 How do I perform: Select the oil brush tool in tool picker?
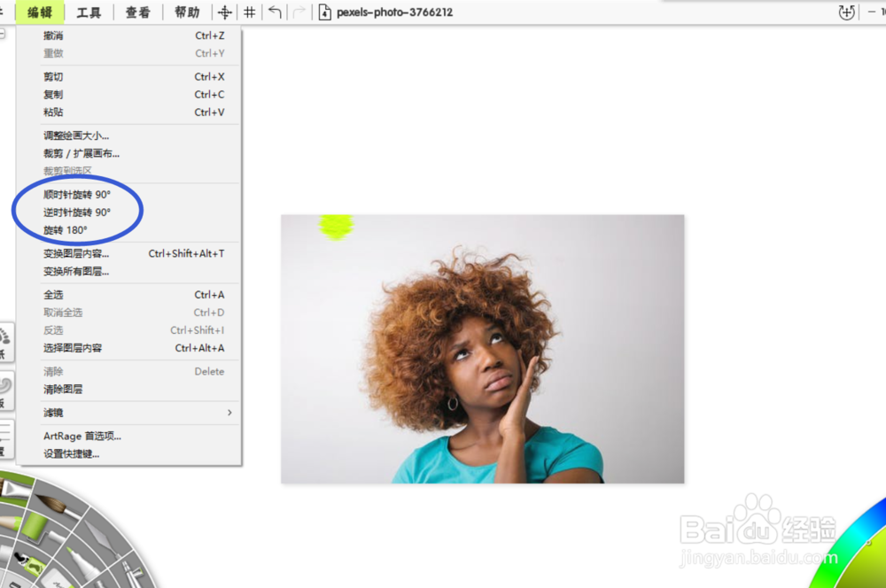(x=14, y=487)
